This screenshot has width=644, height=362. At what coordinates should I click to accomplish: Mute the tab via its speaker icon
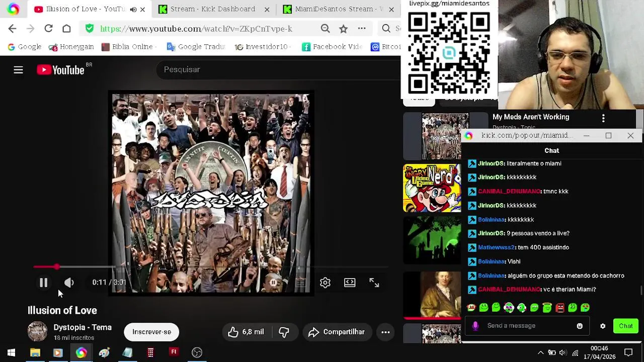click(x=133, y=9)
